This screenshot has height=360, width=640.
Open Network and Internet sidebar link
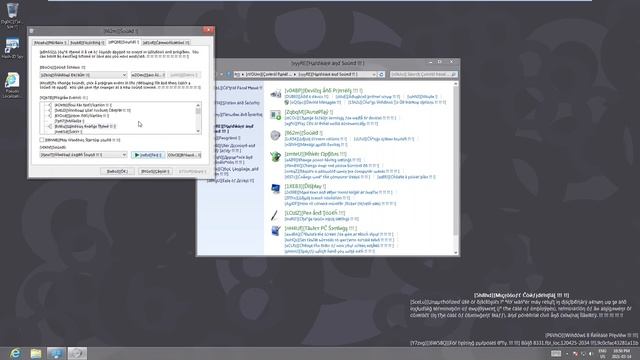pos(239,115)
